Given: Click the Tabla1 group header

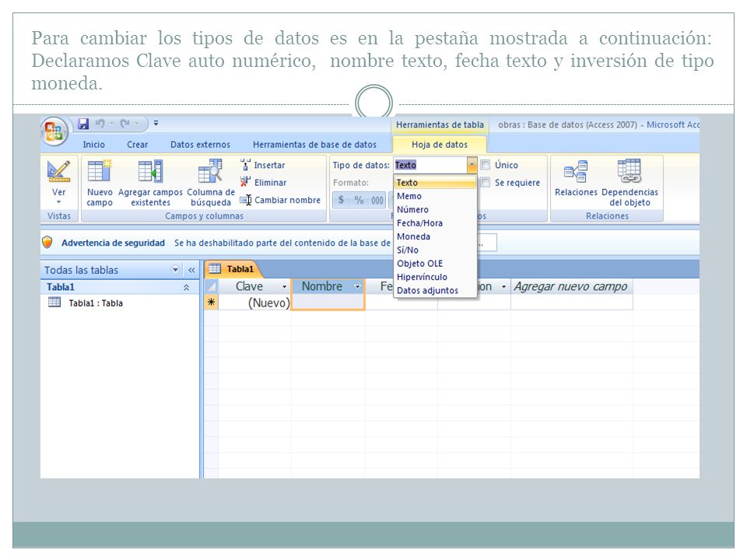Looking at the screenshot, I should pos(120,287).
